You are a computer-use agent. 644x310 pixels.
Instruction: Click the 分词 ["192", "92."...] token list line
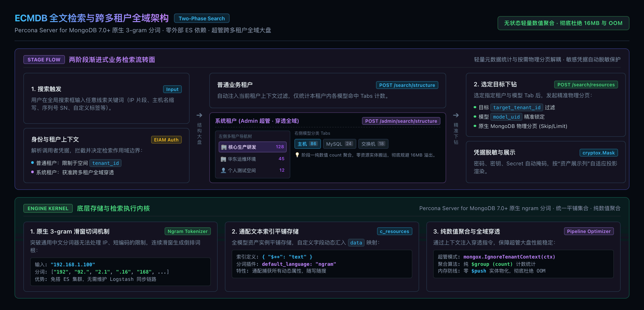pyautogui.click(x=102, y=272)
